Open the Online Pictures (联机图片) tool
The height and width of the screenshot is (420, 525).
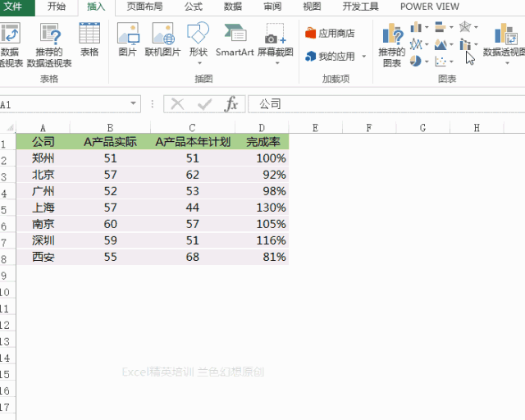tap(160, 39)
